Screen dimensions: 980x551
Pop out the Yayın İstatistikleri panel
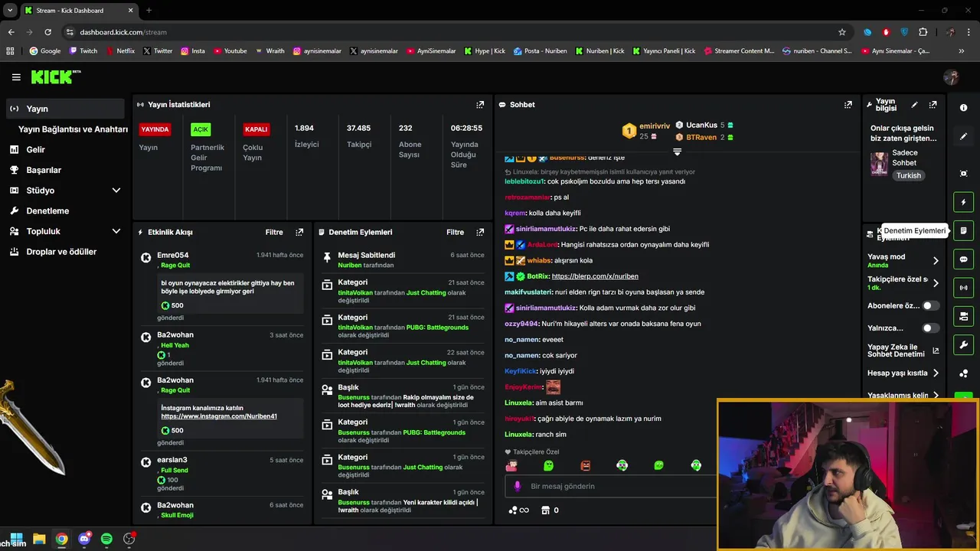point(480,105)
